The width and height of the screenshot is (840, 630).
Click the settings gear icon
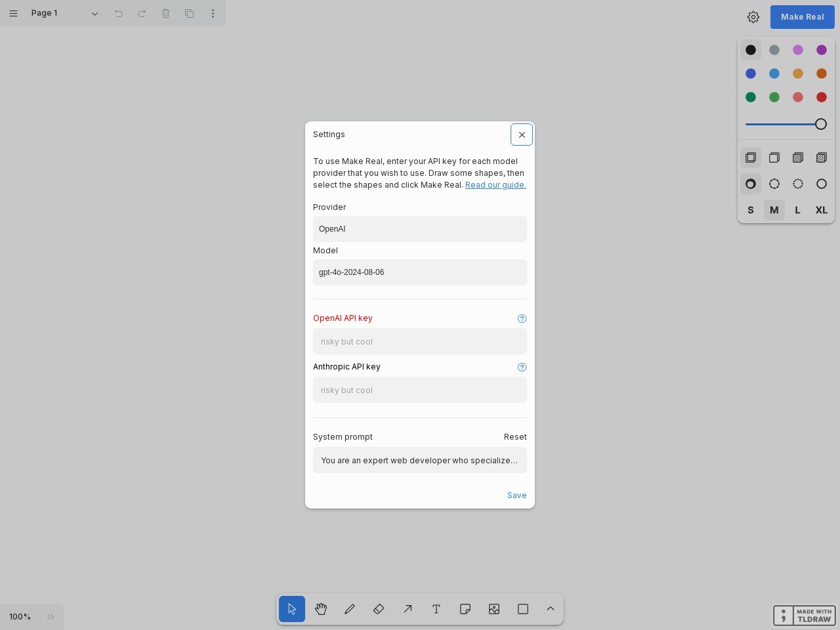point(753,17)
